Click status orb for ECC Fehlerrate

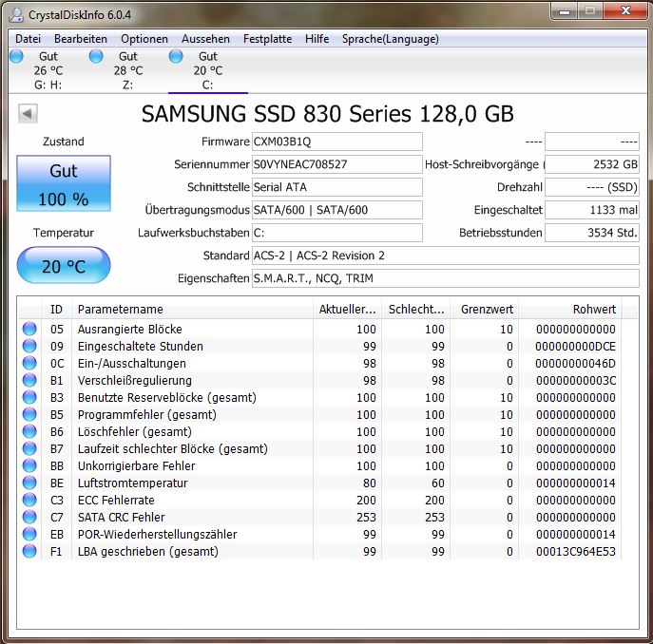point(29,500)
